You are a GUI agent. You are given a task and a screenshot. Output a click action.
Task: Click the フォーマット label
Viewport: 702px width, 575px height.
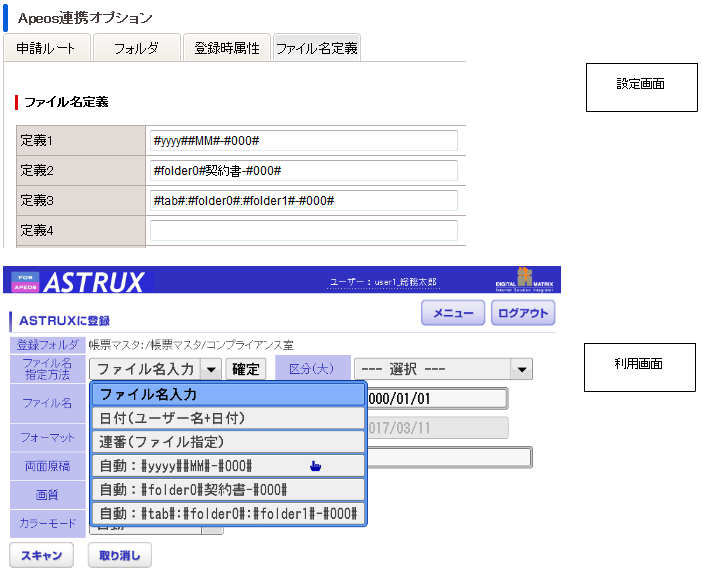(47, 437)
